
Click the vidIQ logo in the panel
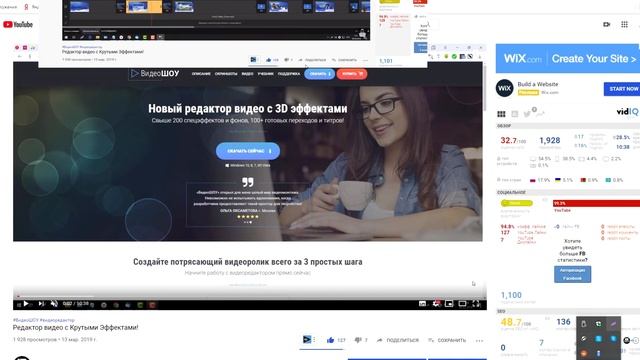click(627, 111)
